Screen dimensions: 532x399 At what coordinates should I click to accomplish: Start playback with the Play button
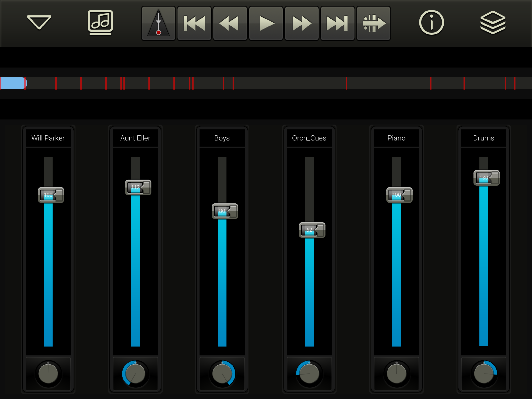(x=266, y=23)
